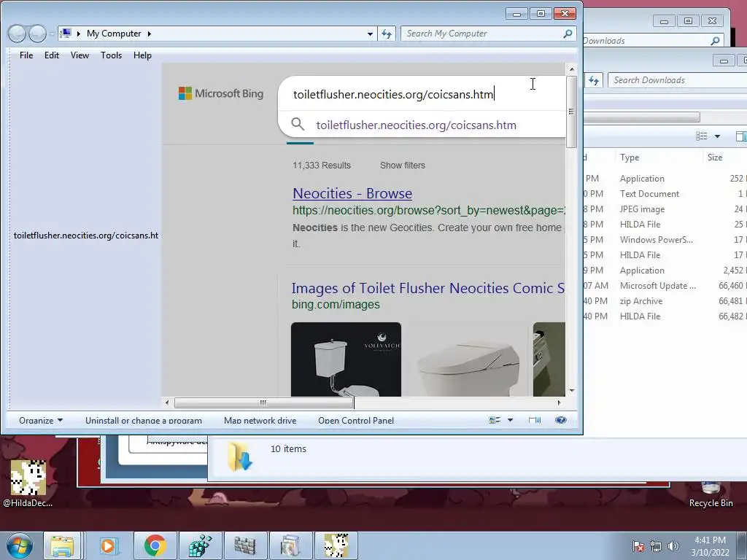
Task: Expand the My Computer address bar dropdown
Action: click(x=370, y=34)
